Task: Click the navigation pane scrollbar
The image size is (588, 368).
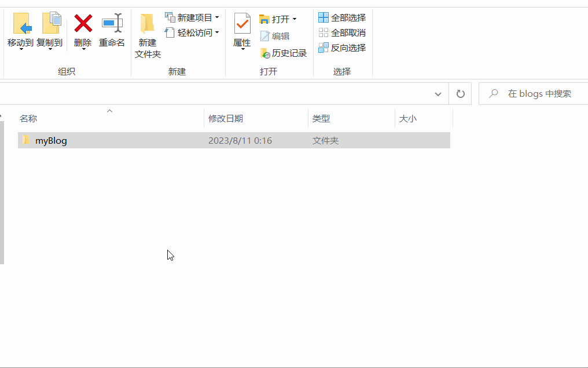Action: click(x=2, y=192)
